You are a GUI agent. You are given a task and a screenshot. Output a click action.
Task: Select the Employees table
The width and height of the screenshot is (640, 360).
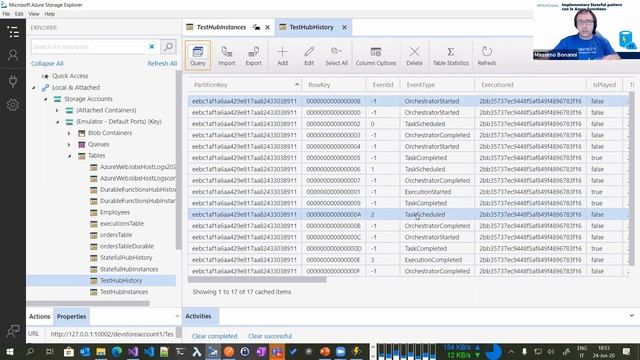pyautogui.click(x=115, y=212)
